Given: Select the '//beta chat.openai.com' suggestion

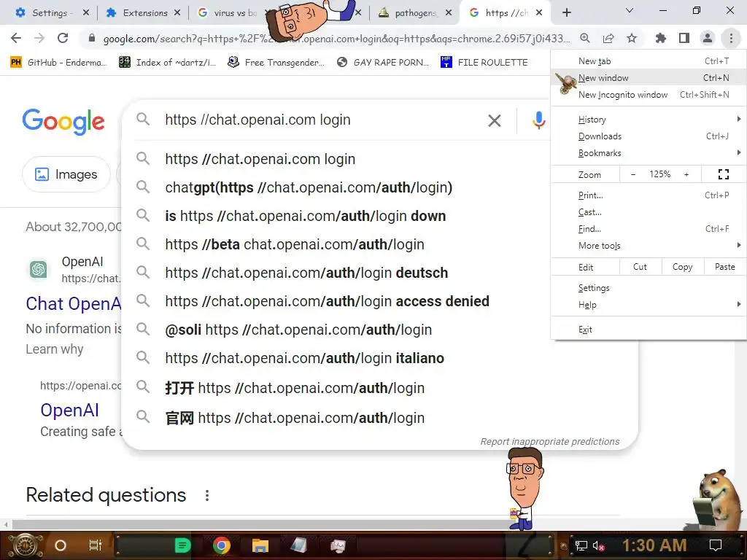Looking at the screenshot, I should point(295,244).
